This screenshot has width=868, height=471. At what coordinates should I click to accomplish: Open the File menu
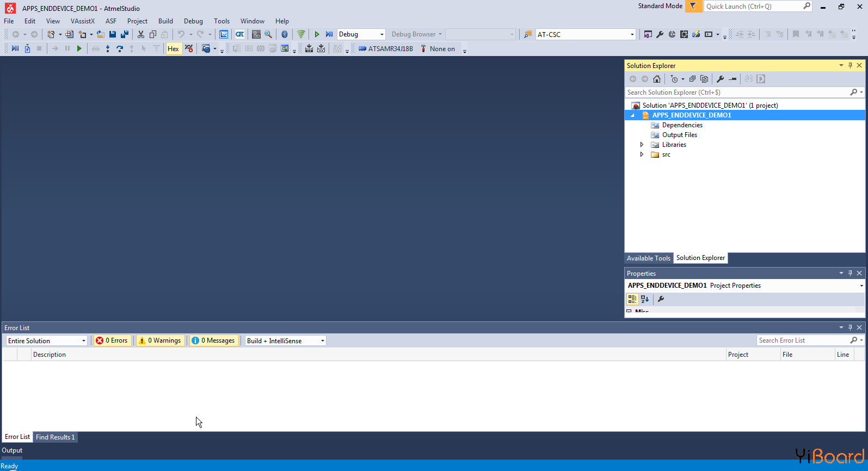tap(9, 21)
